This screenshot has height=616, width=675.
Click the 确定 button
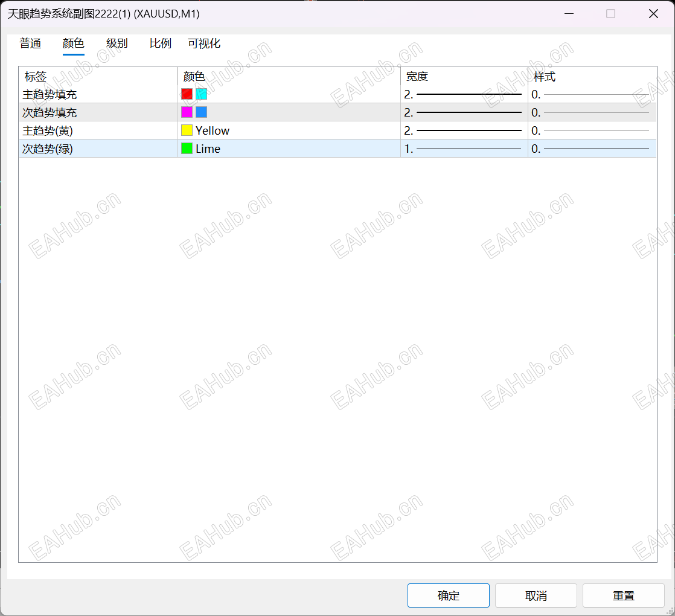coord(448,595)
